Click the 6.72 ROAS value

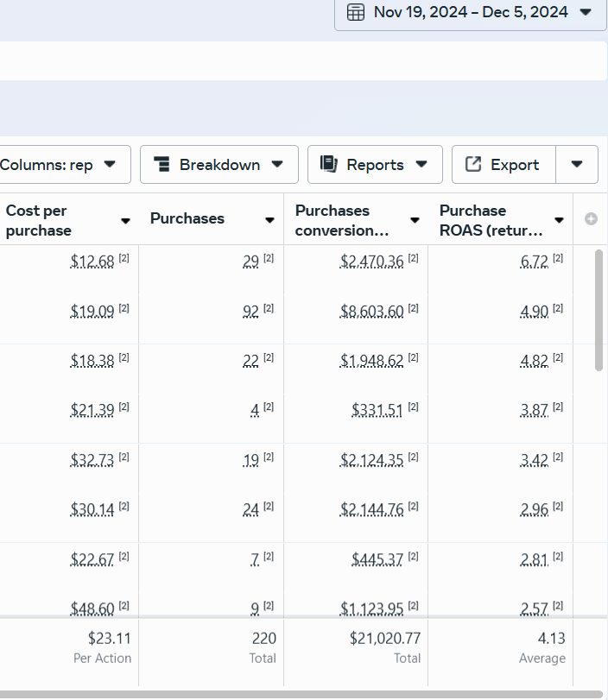tap(535, 262)
